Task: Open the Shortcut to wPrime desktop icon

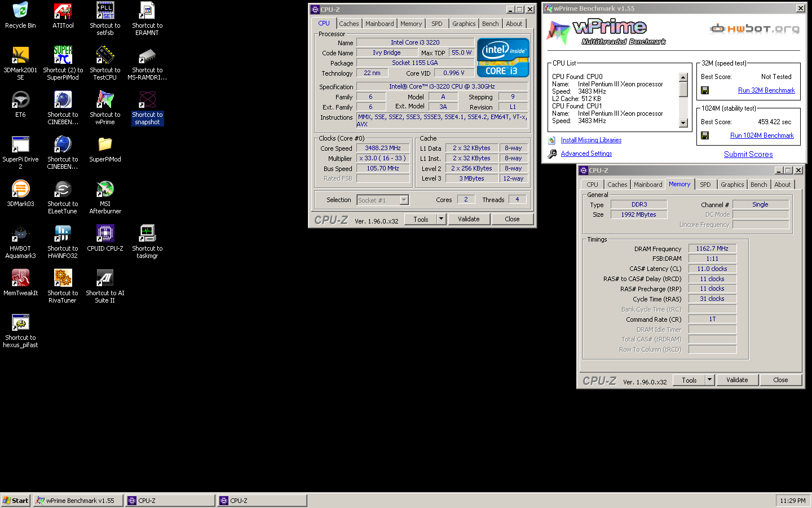Action: 105,108
